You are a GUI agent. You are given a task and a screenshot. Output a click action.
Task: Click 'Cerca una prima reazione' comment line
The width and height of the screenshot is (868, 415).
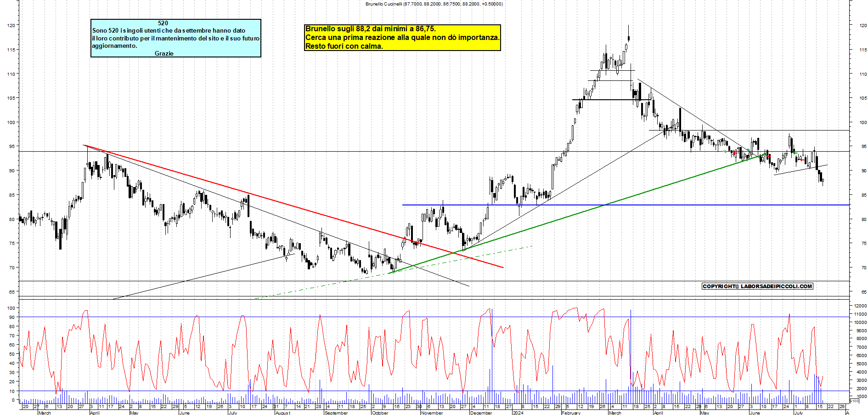click(402, 37)
